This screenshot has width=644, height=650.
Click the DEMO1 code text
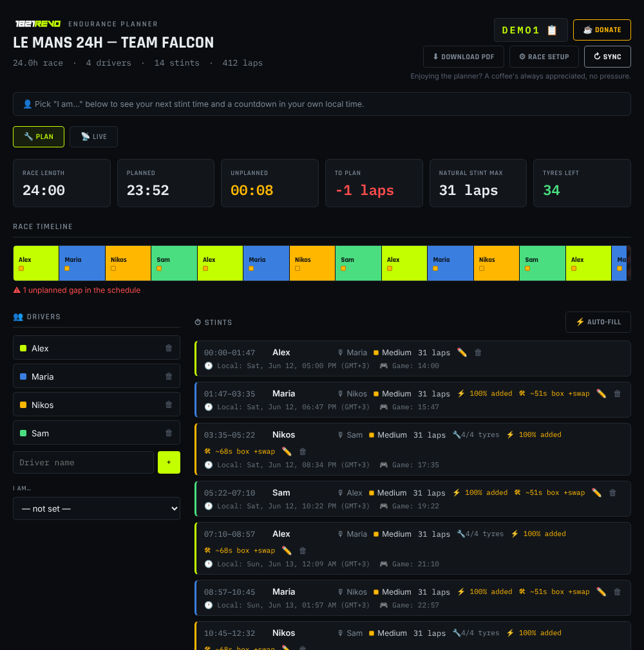(x=520, y=30)
